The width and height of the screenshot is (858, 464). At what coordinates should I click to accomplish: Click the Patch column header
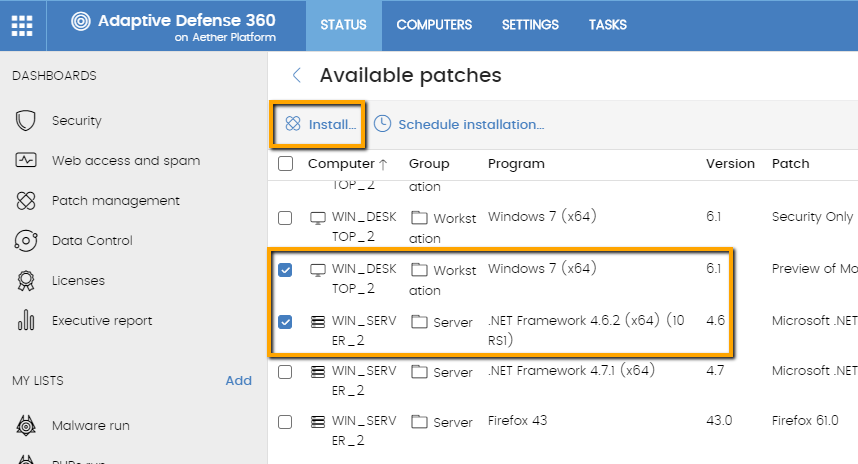790,164
